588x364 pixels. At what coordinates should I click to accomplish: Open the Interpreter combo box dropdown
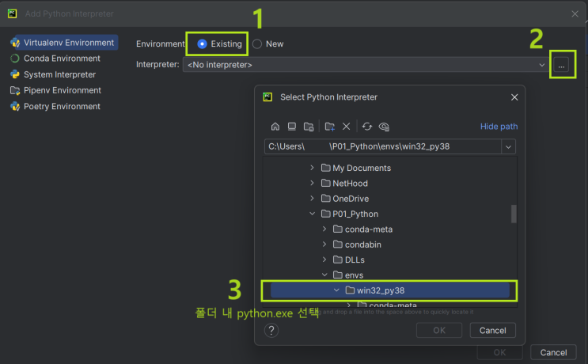click(x=541, y=65)
